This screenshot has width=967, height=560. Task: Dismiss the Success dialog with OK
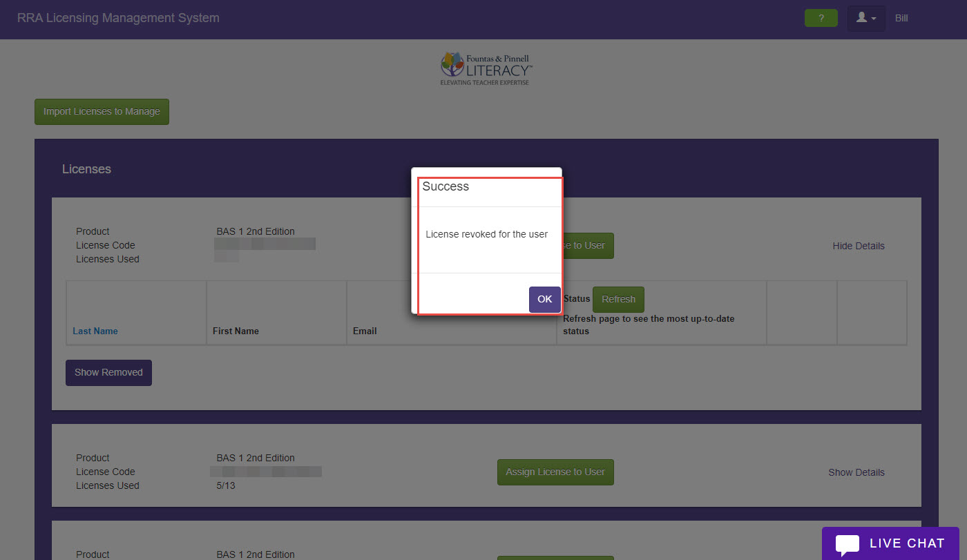(544, 299)
